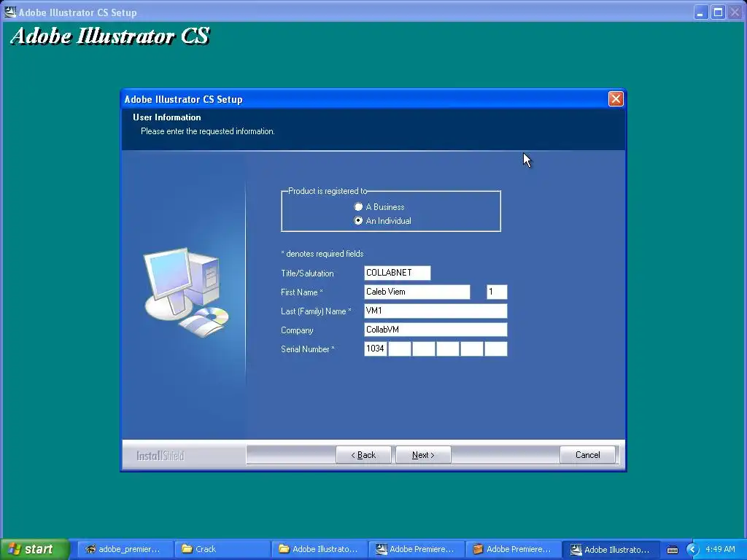Screen dimensions: 747x560
Task: Click the Title/Salutation field containing COLLABNET
Action: [x=398, y=273]
